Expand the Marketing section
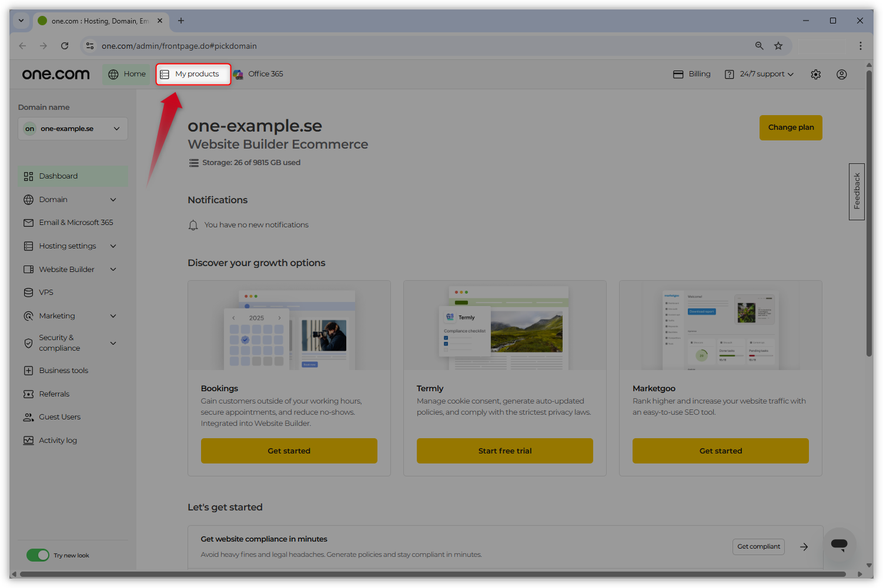 pyautogui.click(x=113, y=316)
